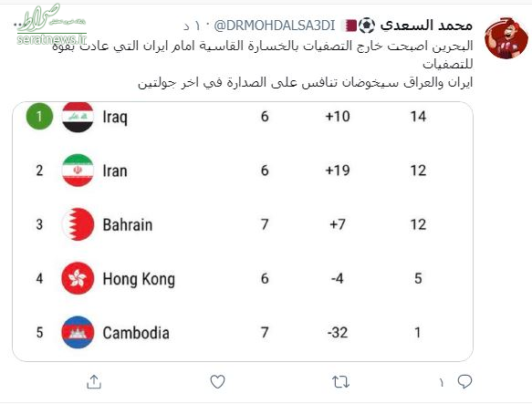The image size is (532, 404).
Task: Click the Cambodia flag icon
Action: coord(78,332)
